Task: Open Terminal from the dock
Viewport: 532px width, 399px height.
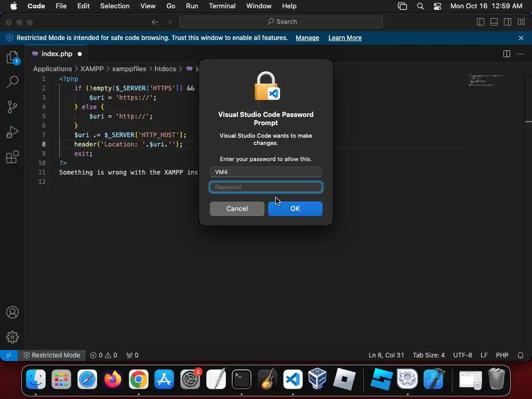Action: tap(242, 379)
